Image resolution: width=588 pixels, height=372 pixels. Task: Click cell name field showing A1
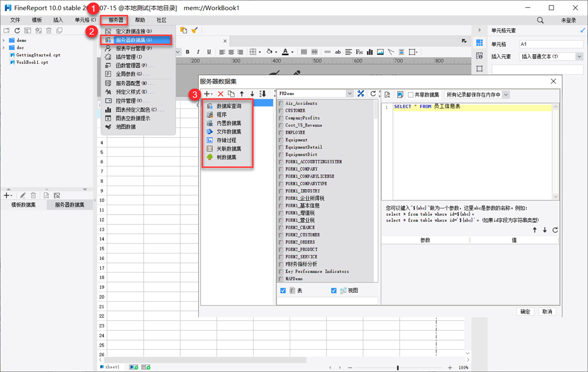pos(551,44)
